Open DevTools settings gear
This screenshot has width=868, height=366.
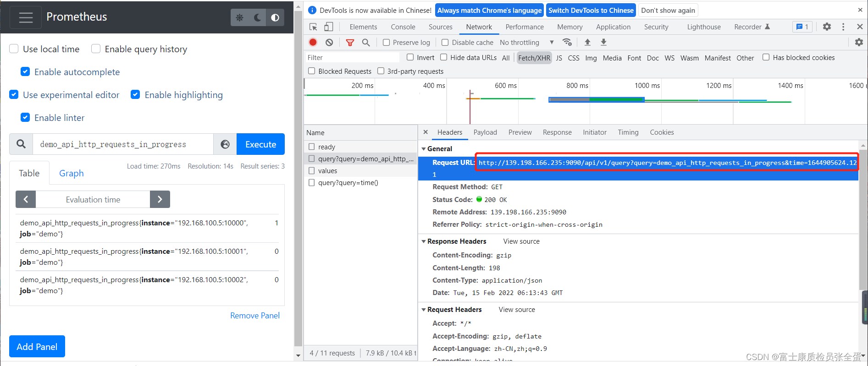pos(827,27)
